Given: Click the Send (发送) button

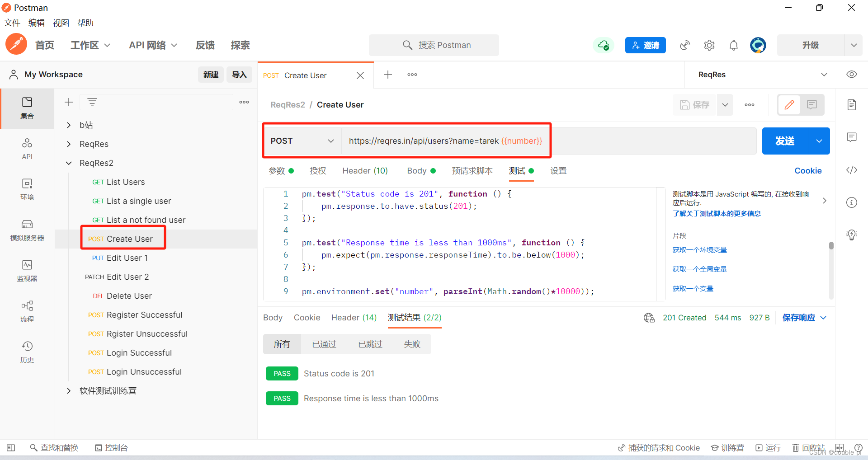Looking at the screenshot, I should 785,141.
